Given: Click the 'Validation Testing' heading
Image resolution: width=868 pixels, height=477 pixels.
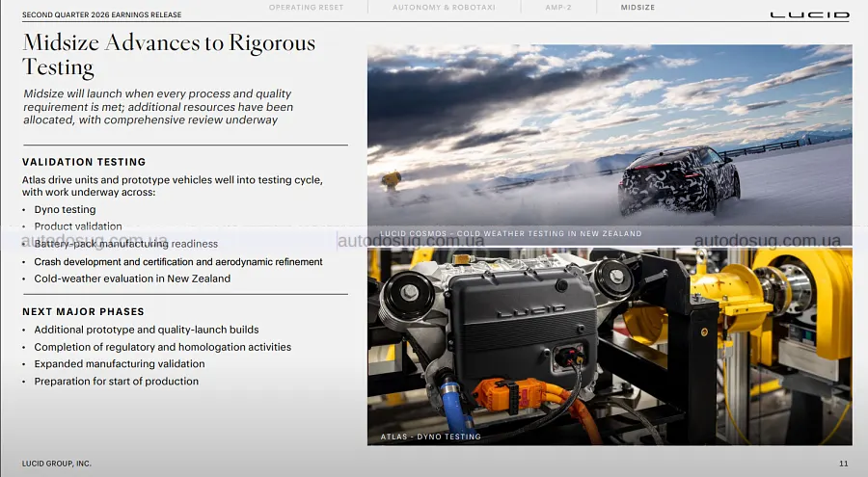Looking at the screenshot, I should [x=84, y=162].
